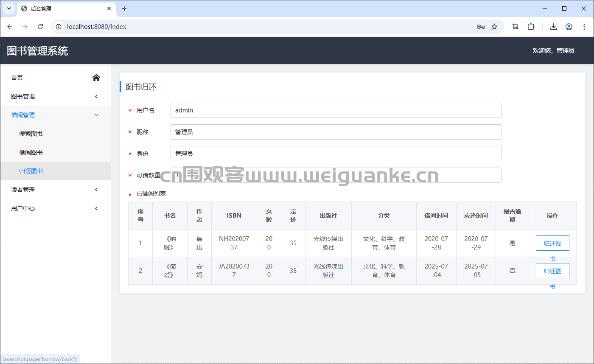Open the 读者管理 sidebar menu

click(x=56, y=190)
